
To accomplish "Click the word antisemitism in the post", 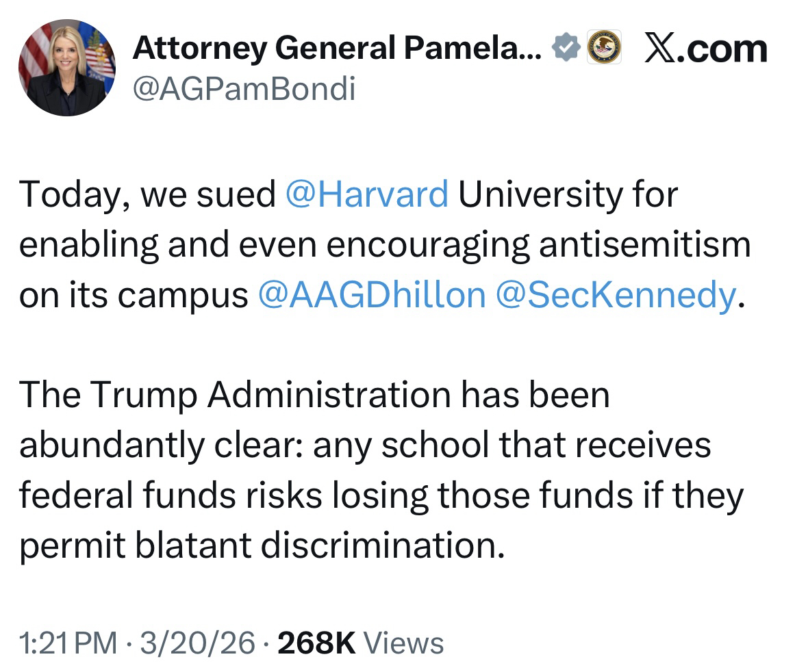I will pos(643,245).
